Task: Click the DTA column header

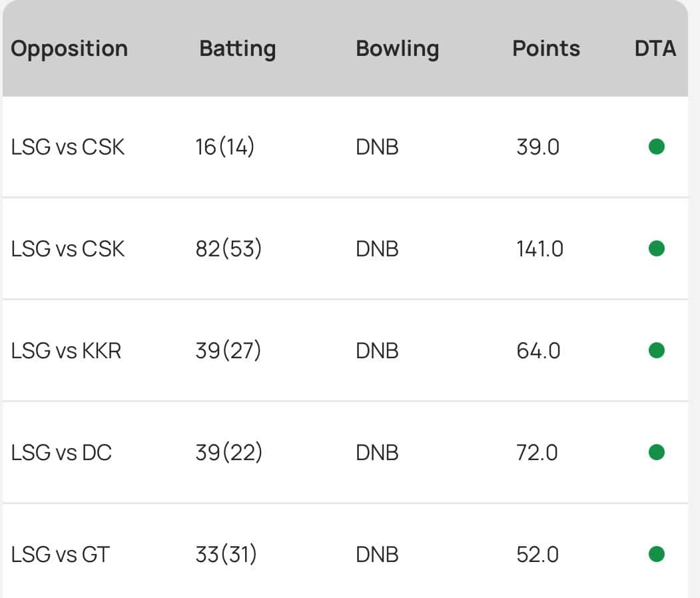Action: tap(655, 49)
